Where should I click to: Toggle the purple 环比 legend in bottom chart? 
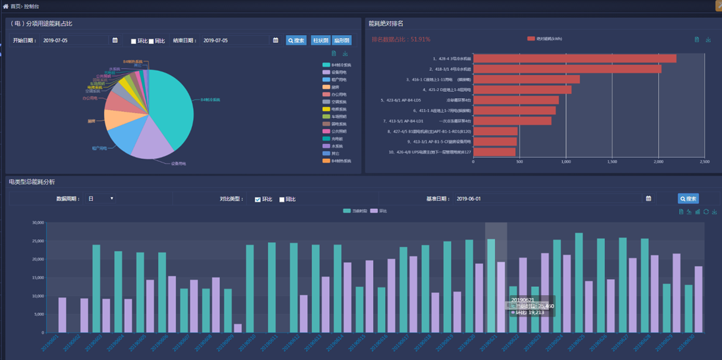click(378, 211)
